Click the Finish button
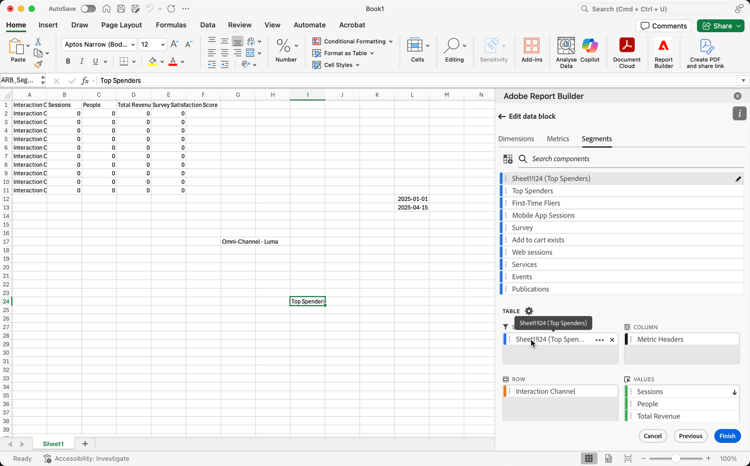The width and height of the screenshot is (750, 466). (727, 436)
